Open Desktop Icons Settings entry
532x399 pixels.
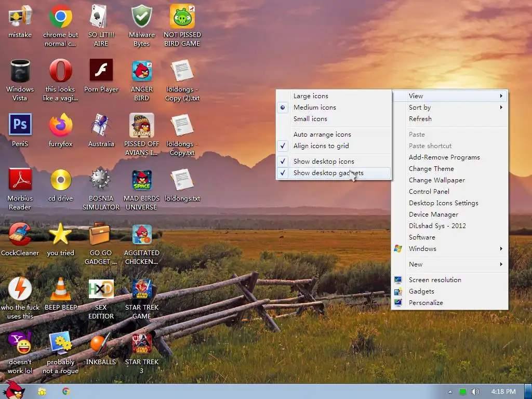(450, 203)
